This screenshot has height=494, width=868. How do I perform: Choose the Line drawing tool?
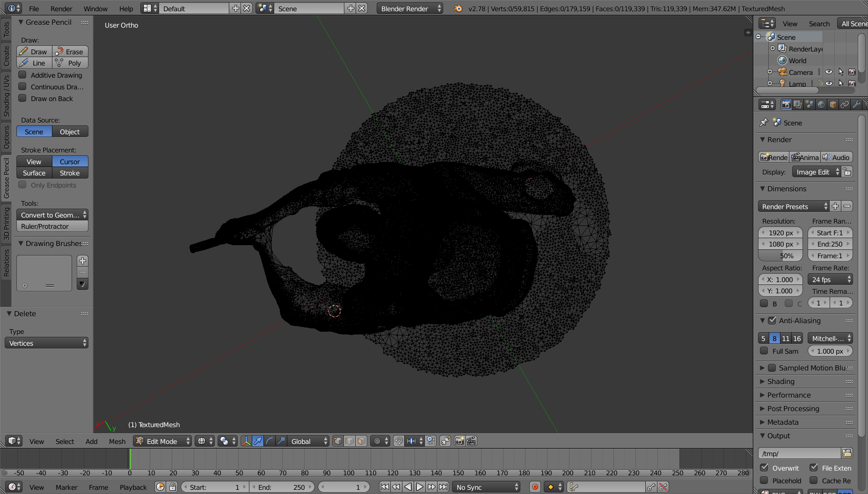[34, 63]
